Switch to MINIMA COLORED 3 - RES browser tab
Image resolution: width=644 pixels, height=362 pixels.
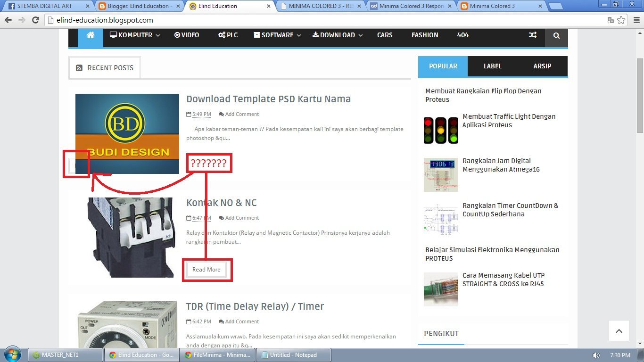click(x=320, y=6)
